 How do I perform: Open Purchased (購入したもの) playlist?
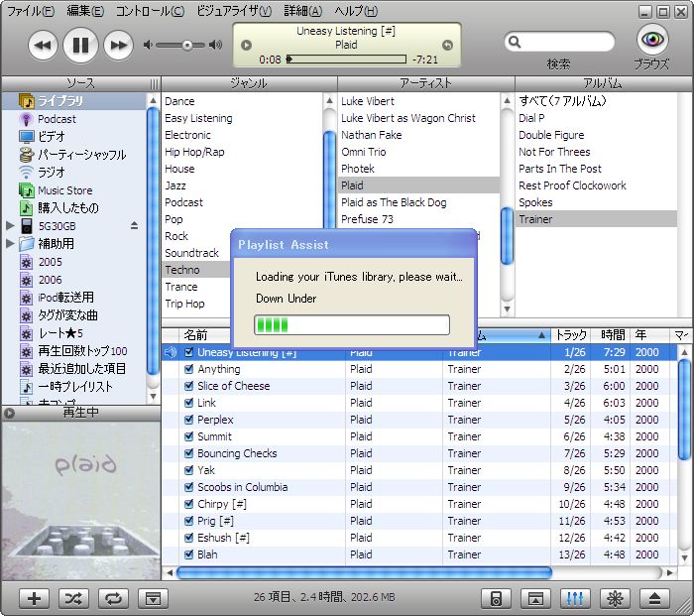[58, 208]
